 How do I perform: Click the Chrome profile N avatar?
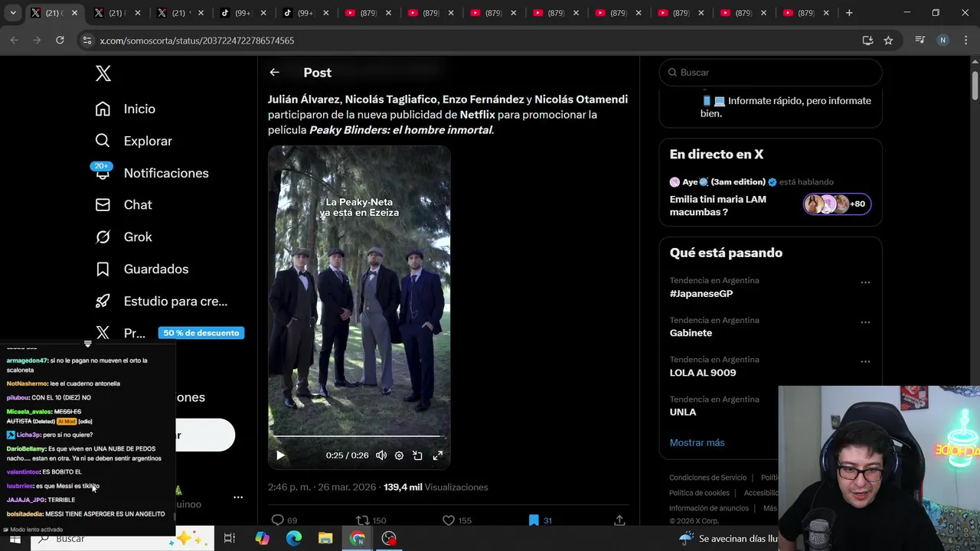click(x=942, y=41)
